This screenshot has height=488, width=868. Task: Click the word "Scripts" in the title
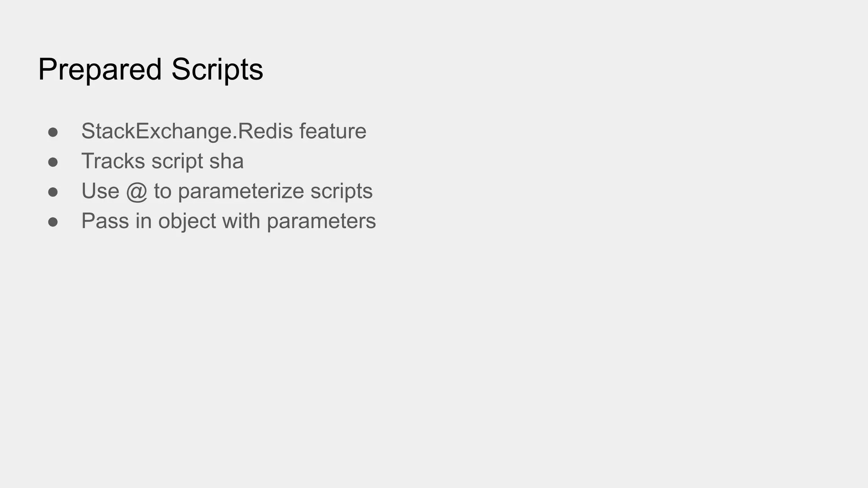[217, 69]
